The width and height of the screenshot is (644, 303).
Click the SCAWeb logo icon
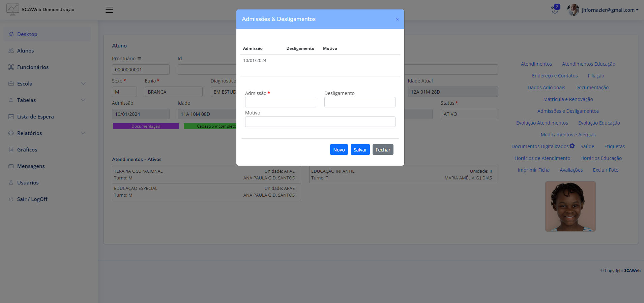click(x=13, y=9)
